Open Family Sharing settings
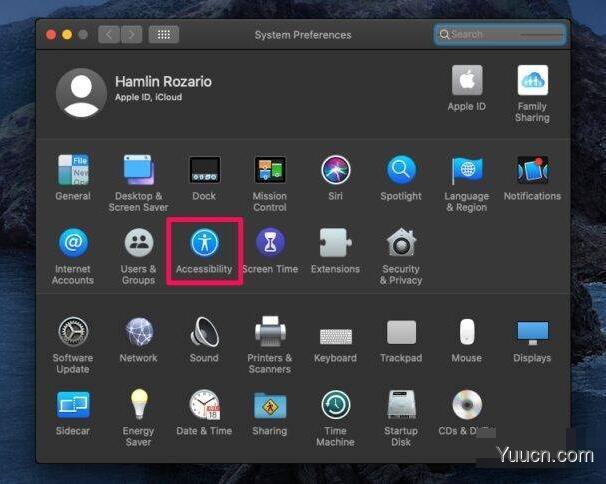This screenshot has height=484, width=606. pos(532,82)
